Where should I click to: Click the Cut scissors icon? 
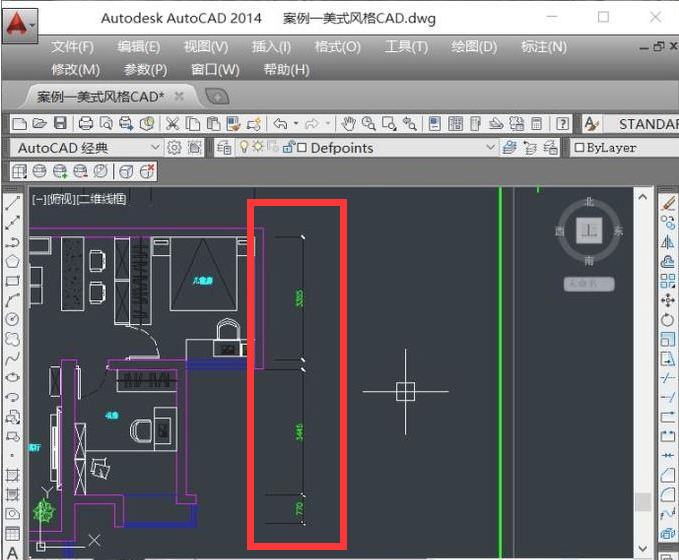(x=172, y=123)
